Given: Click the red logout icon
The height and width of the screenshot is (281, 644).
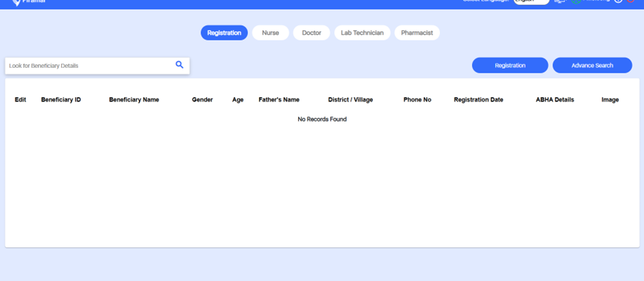Looking at the screenshot, I should [631, 1].
